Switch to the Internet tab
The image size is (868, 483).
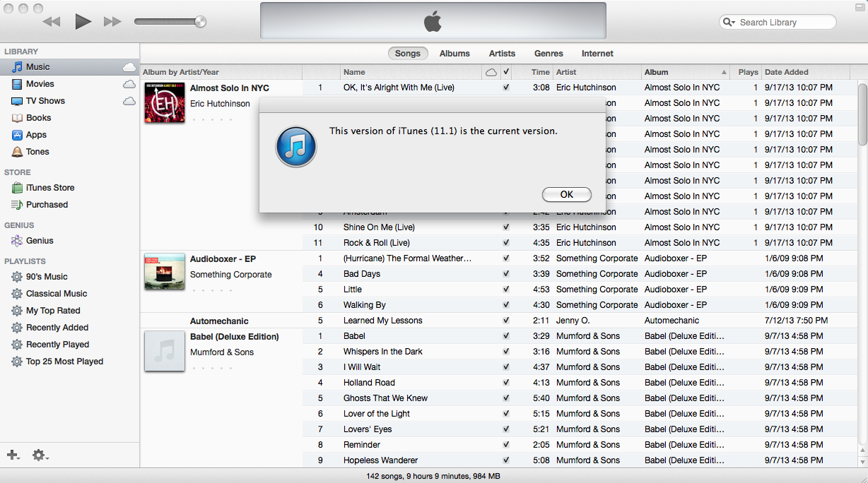[x=597, y=54]
